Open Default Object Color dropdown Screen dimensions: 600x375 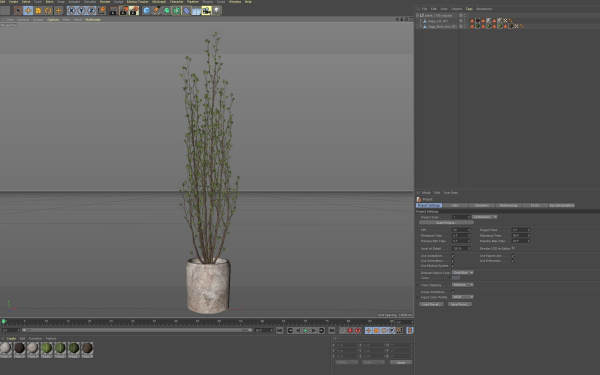click(x=463, y=272)
